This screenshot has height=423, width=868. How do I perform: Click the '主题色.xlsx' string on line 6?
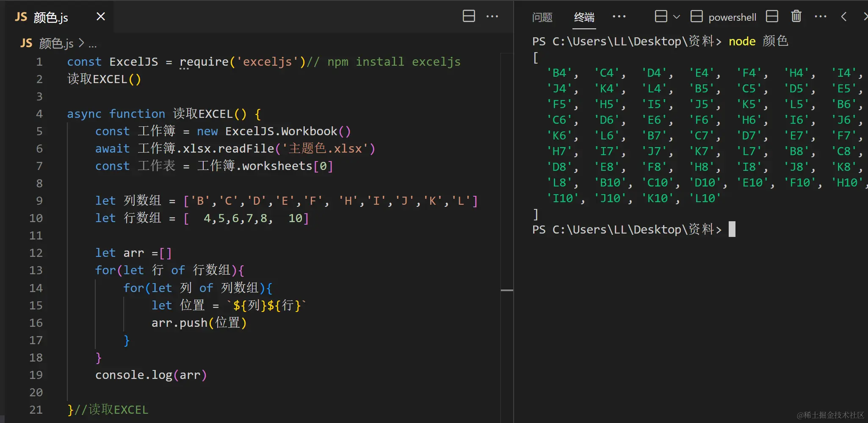325,149
